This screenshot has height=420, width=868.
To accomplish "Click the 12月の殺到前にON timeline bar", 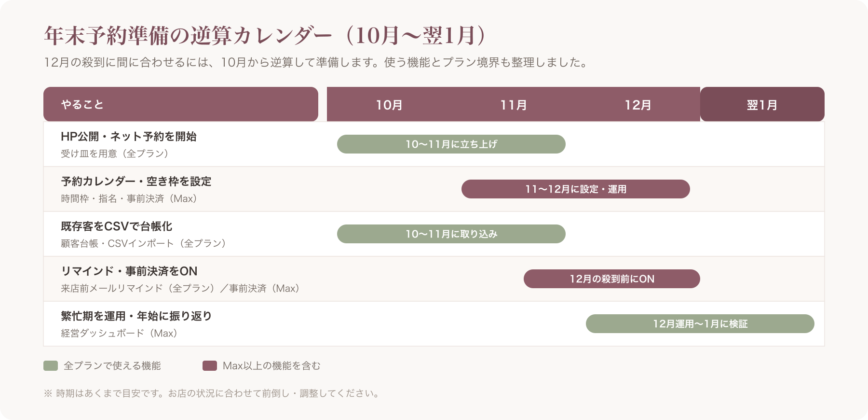I will click(612, 279).
